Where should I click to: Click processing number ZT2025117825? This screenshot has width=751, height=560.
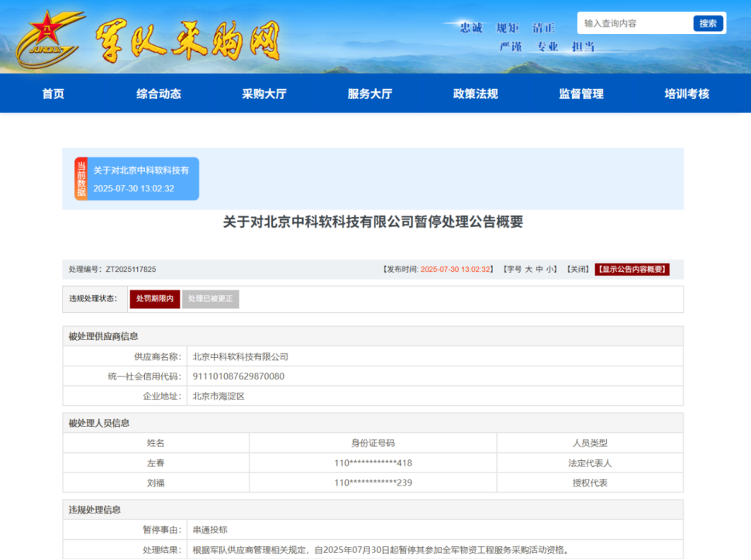coord(131,270)
